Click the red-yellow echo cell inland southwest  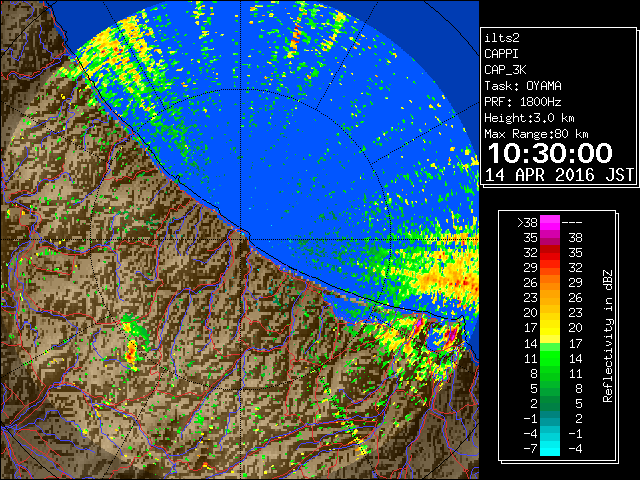[131, 352]
